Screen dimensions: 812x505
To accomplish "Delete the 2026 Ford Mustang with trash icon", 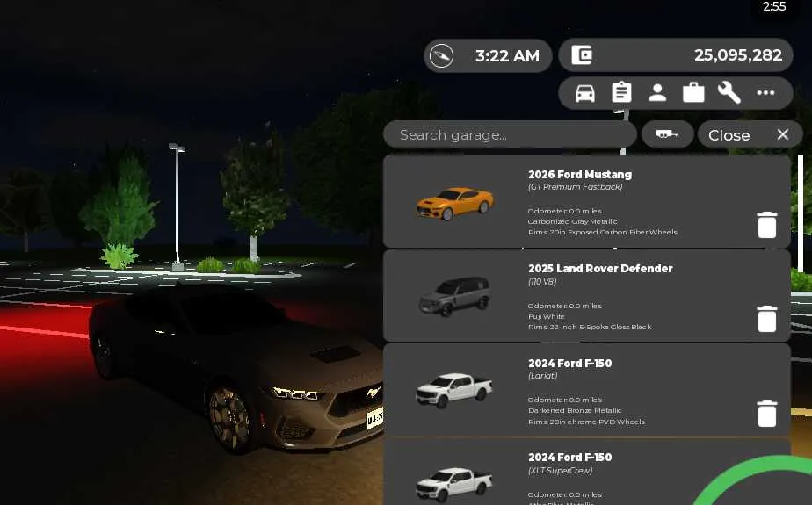I will (x=767, y=225).
